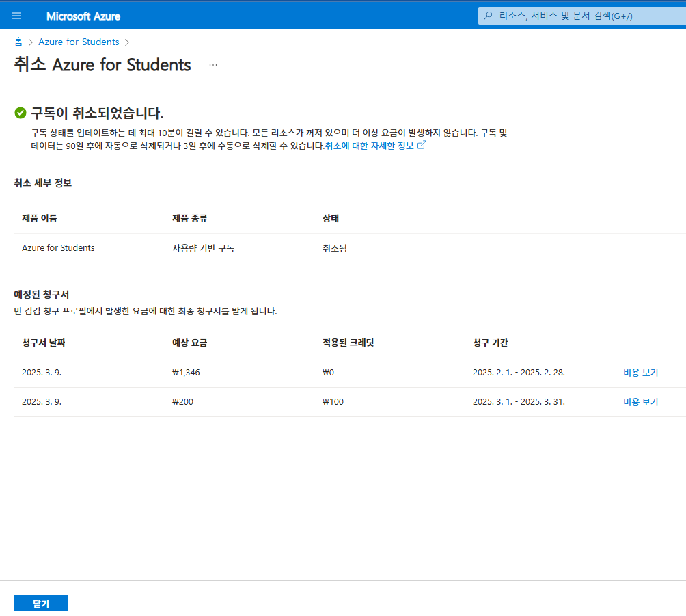Image resolution: width=686 pixels, height=616 pixels.
Task: Click the 취소 세부 정보 section heading
Action: click(x=43, y=183)
